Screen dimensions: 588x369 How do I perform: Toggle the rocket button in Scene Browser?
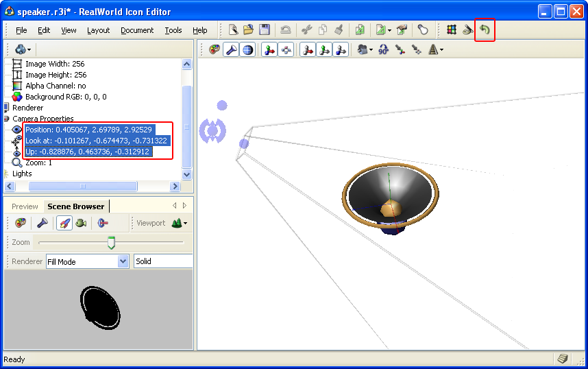(64, 223)
